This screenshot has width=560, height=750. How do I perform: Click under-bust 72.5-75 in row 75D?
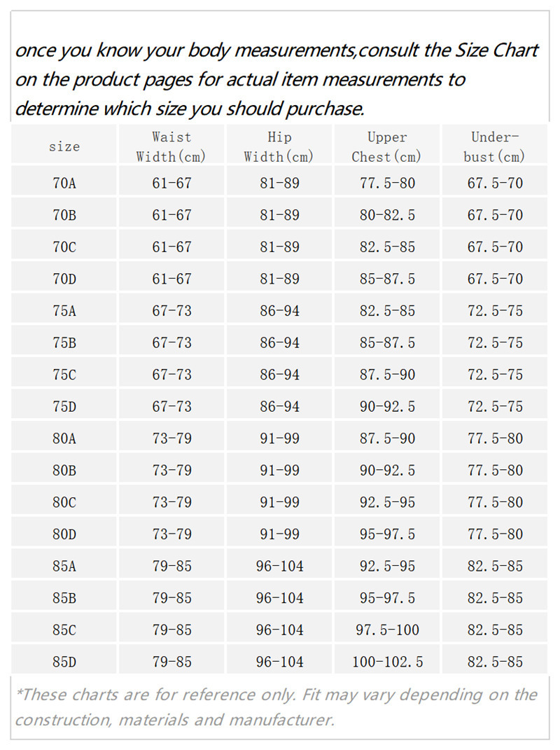tap(495, 407)
